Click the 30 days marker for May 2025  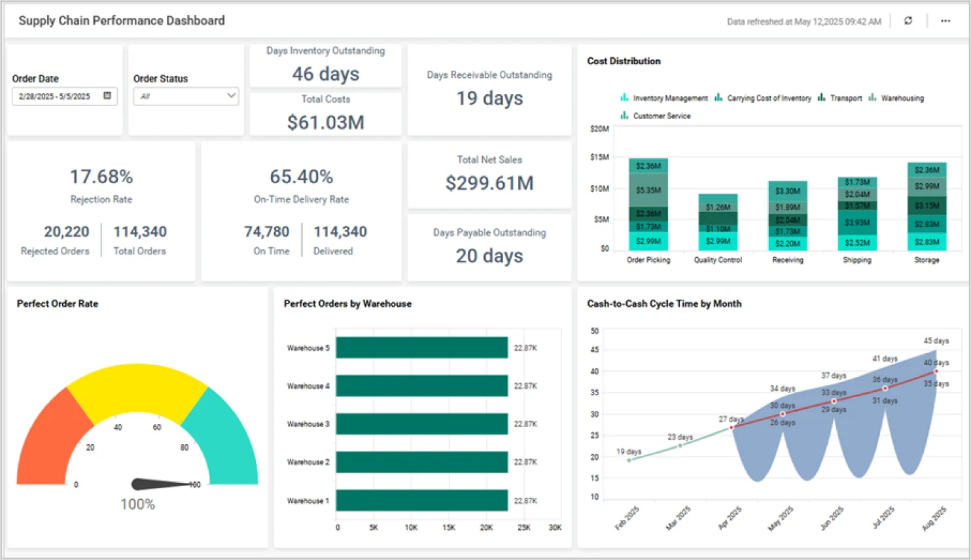pyautogui.click(x=783, y=413)
